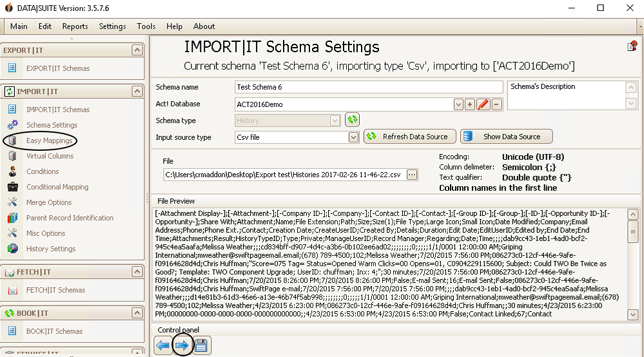Open the disabled Schema type History dropdown
644x357 pixels.
pyautogui.click(x=335, y=121)
